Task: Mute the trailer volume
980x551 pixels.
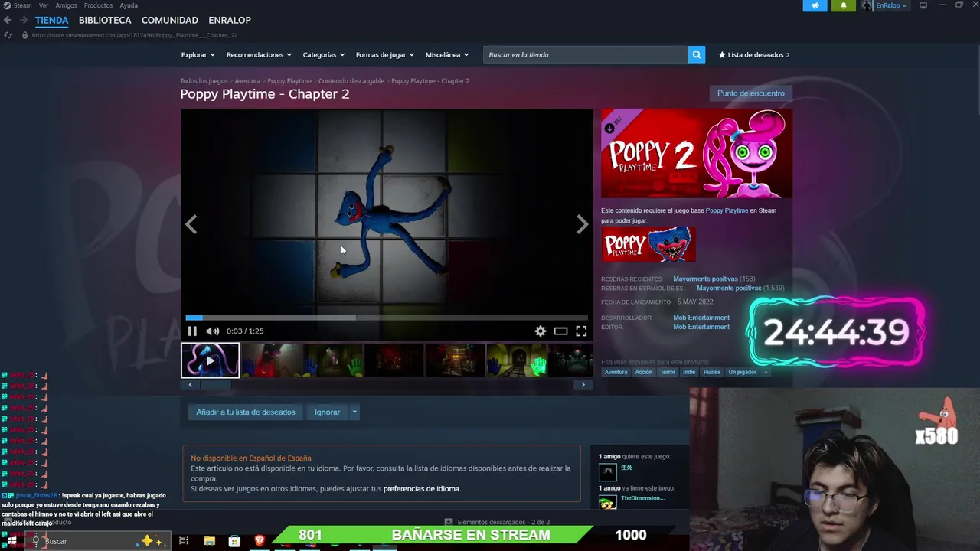Action: point(212,331)
